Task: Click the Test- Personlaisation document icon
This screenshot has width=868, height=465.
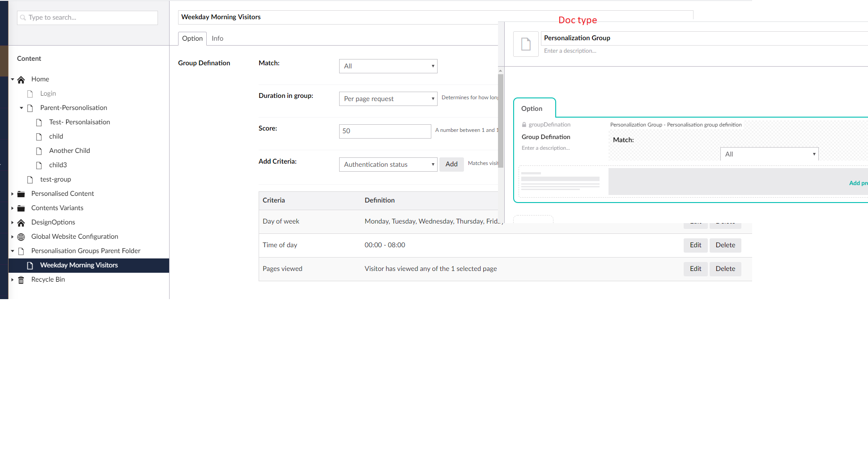Action: [39, 123]
